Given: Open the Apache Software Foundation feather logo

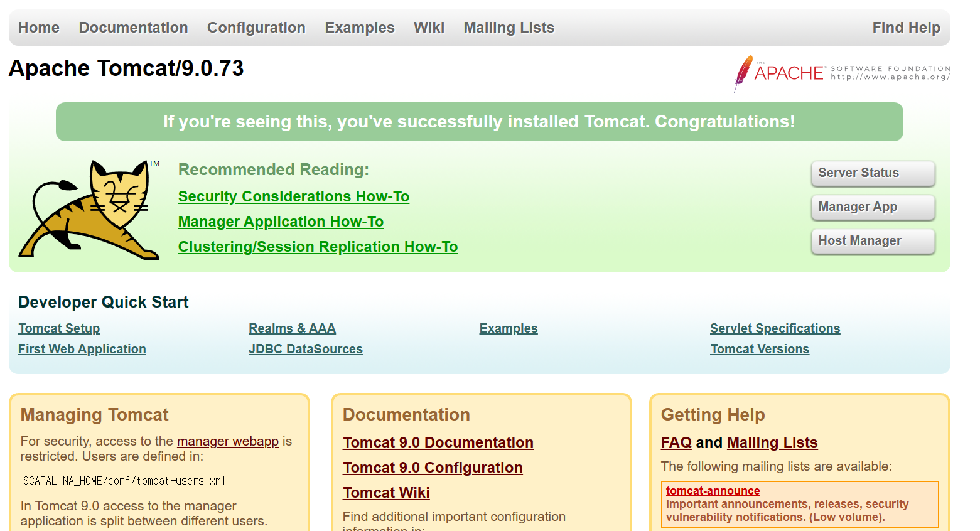Looking at the screenshot, I should pos(842,73).
